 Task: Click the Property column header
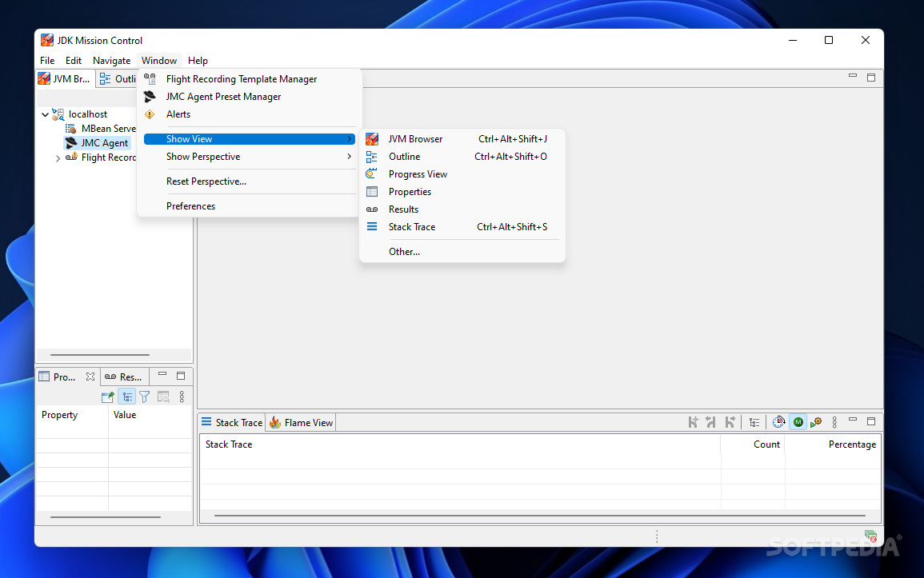click(73, 415)
